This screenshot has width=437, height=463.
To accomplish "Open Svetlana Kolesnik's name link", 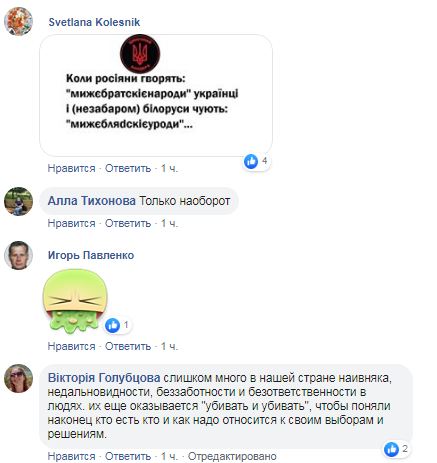I will coord(94,22).
